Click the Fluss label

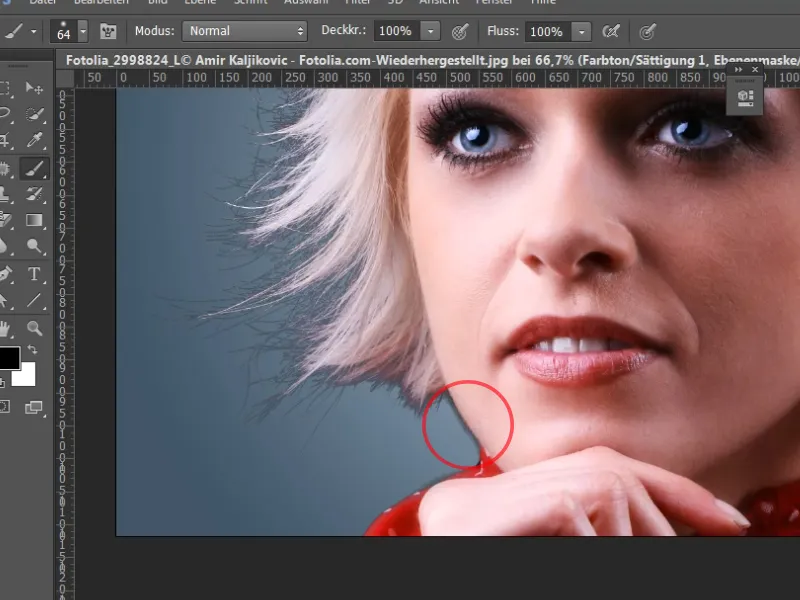pyautogui.click(x=503, y=31)
